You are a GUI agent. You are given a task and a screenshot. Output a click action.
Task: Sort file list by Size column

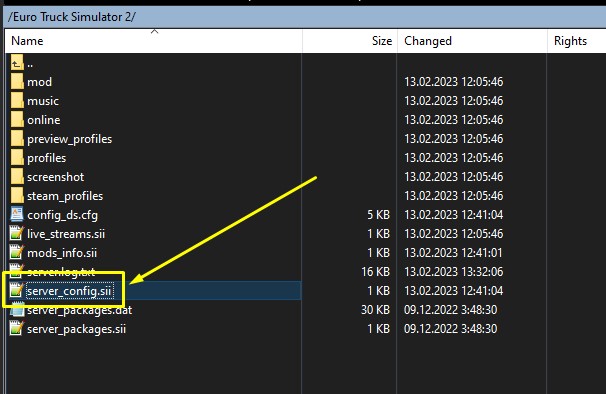point(350,41)
